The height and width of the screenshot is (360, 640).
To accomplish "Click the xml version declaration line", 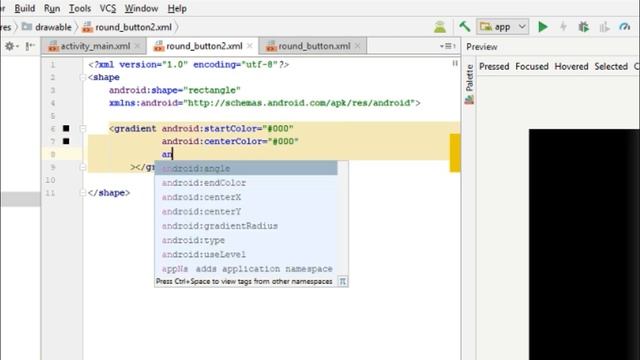I will click(189, 64).
